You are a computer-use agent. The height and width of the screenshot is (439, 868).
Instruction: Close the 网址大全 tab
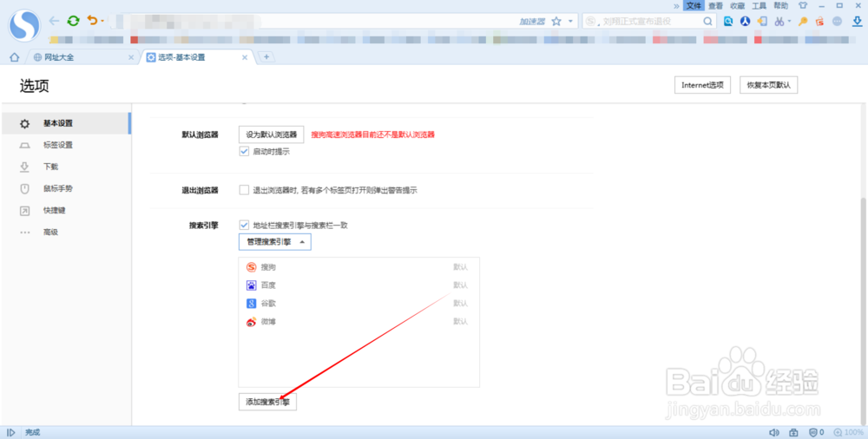(131, 57)
